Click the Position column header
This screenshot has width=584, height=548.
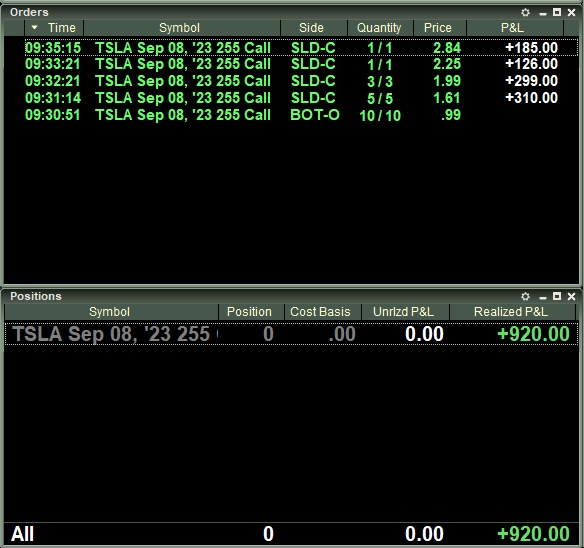pos(251,312)
